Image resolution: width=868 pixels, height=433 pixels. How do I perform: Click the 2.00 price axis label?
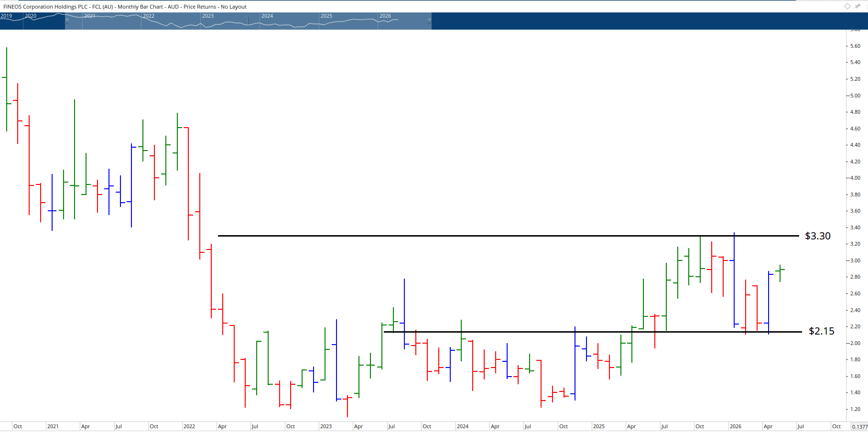(x=855, y=343)
